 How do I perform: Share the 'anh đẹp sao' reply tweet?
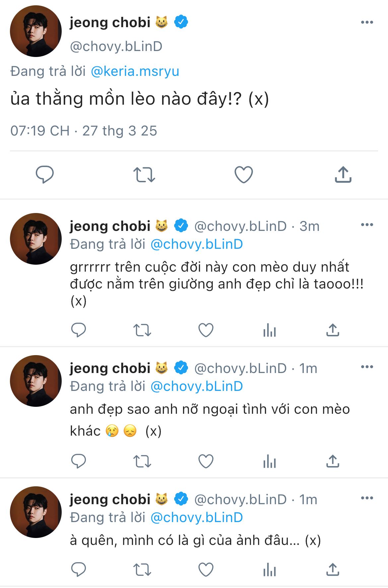pyautogui.click(x=333, y=461)
